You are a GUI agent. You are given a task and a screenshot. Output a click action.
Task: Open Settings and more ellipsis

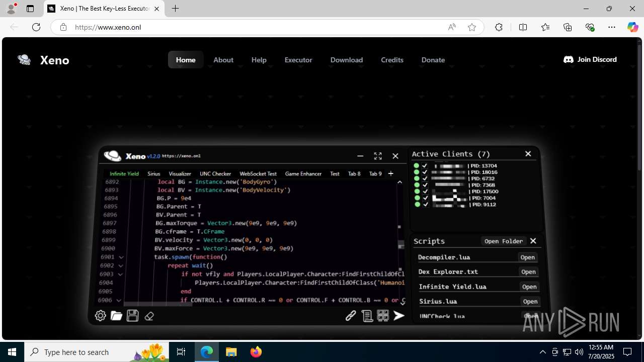612,27
